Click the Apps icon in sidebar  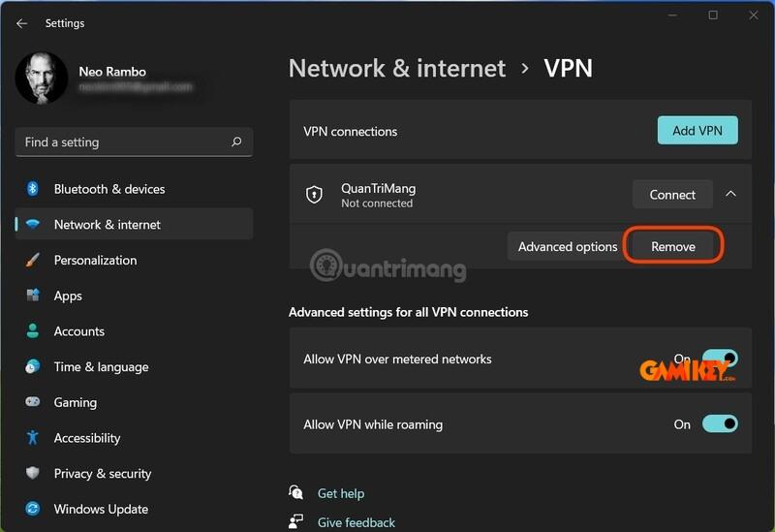point(33,296)
